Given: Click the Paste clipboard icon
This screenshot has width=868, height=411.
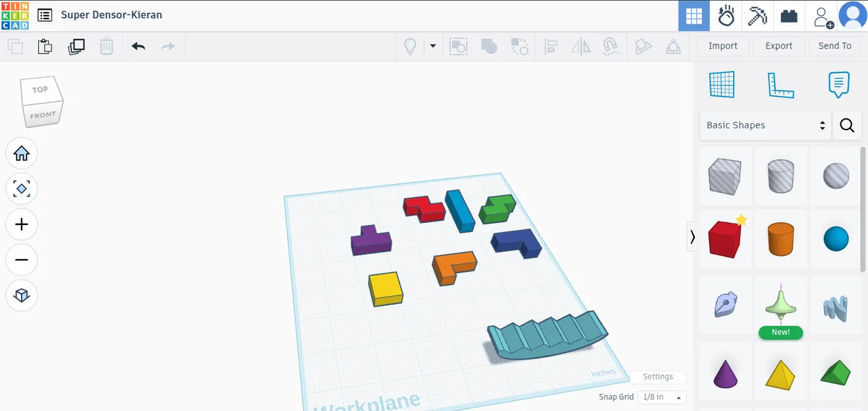Looking at the screenshot, I should coord(45,46).
